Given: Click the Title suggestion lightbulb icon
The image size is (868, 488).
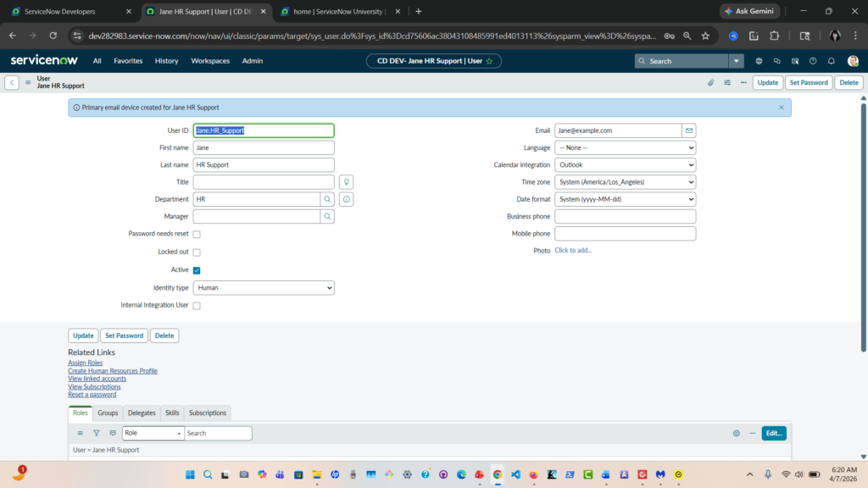Looking at the screenshot, I should tap(346, 182).
